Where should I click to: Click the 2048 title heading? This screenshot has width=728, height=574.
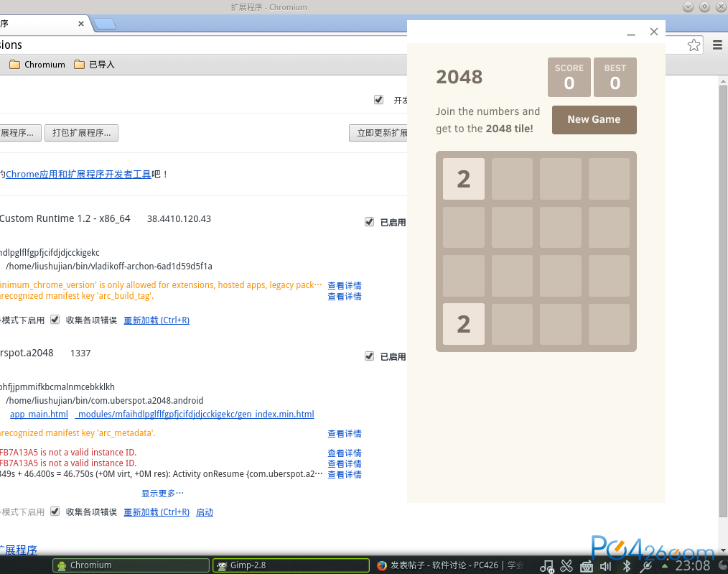[459, 77]
